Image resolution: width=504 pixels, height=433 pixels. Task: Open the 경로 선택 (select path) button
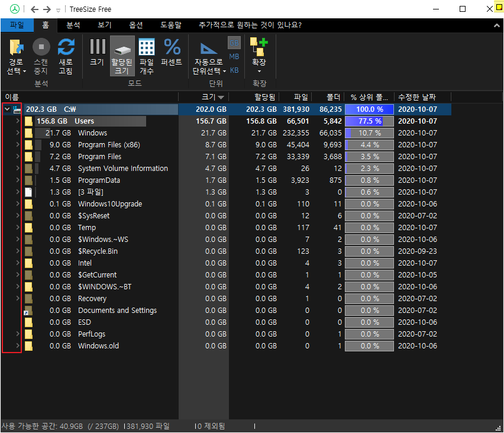coord(16,57)
